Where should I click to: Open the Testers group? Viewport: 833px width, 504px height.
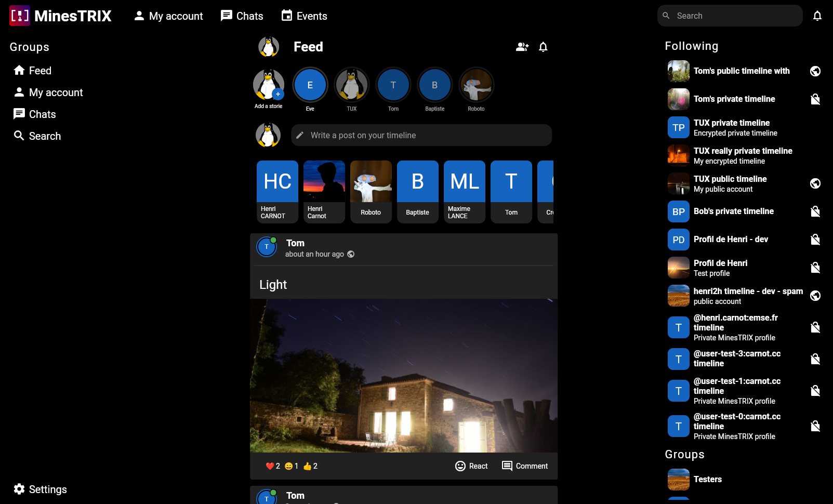pos(707,479)
